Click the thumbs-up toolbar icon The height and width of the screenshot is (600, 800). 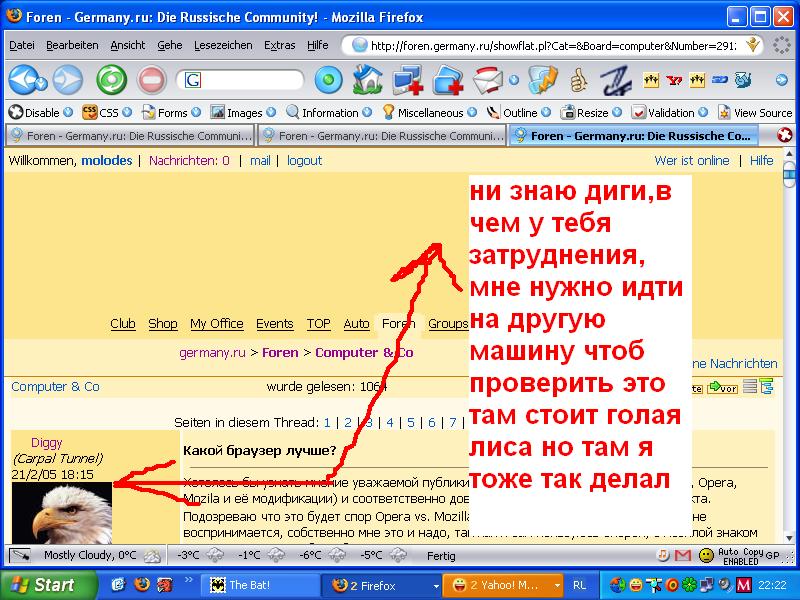coord(578,80)
